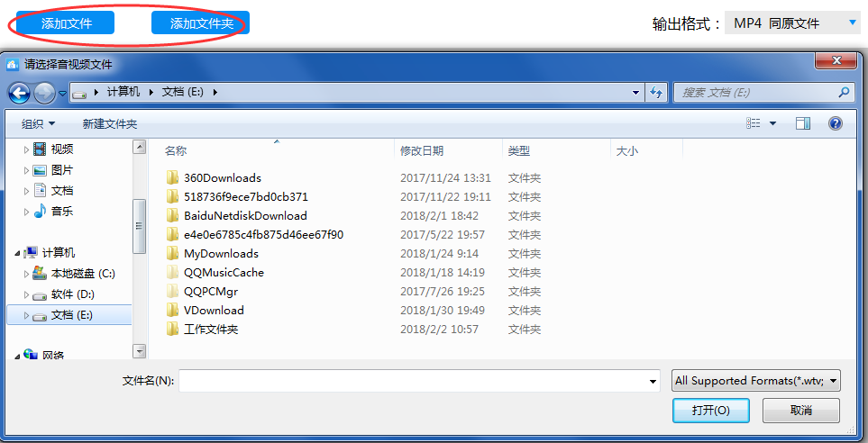Select the 518736f9ece7bd0cb371 folder
The height and width of the screenshot is (443, 868).
click(246, 197)
